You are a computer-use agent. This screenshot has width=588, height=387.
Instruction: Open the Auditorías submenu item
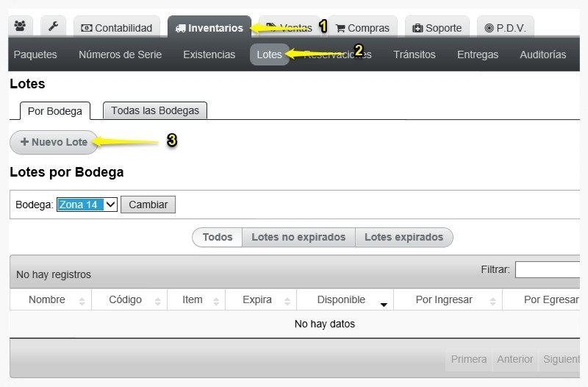(542, 54)
